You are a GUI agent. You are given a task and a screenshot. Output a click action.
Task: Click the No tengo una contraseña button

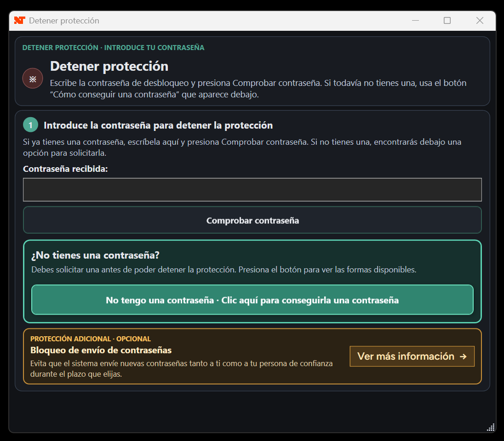click(252, 300)
